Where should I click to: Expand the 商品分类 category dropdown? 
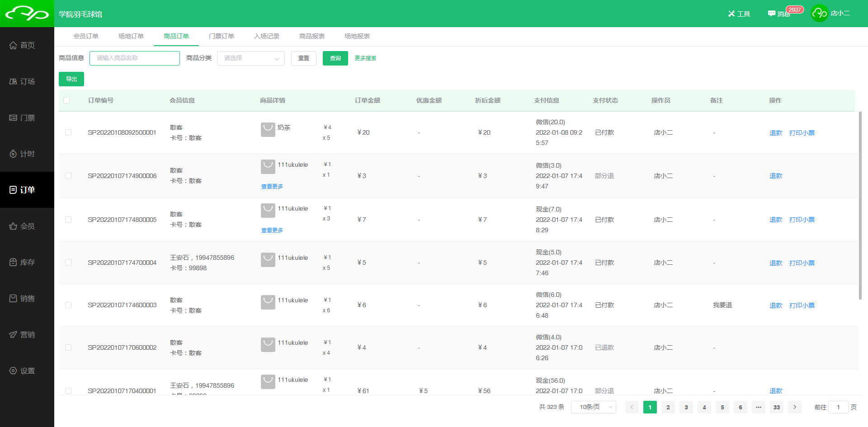[x=250, y=58]
